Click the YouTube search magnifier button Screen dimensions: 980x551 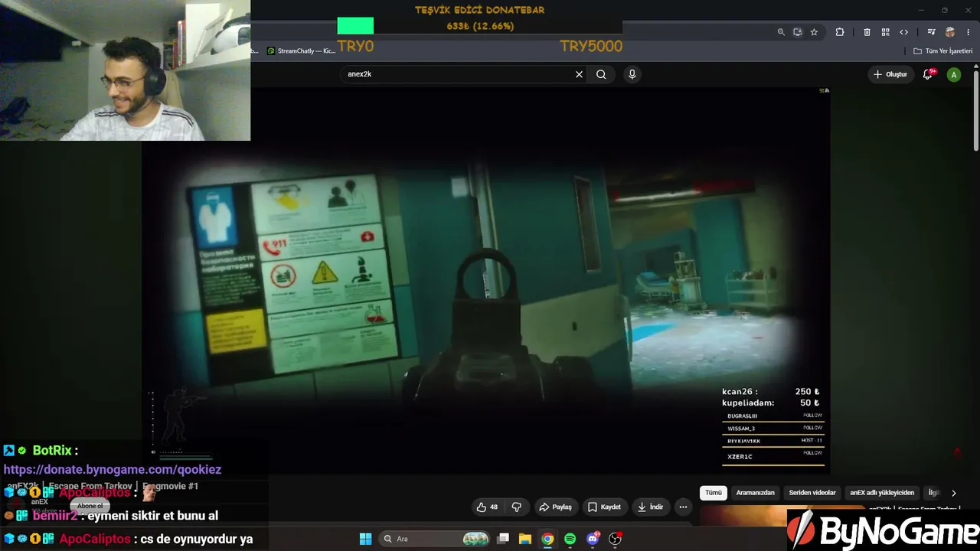coord(601,74)
